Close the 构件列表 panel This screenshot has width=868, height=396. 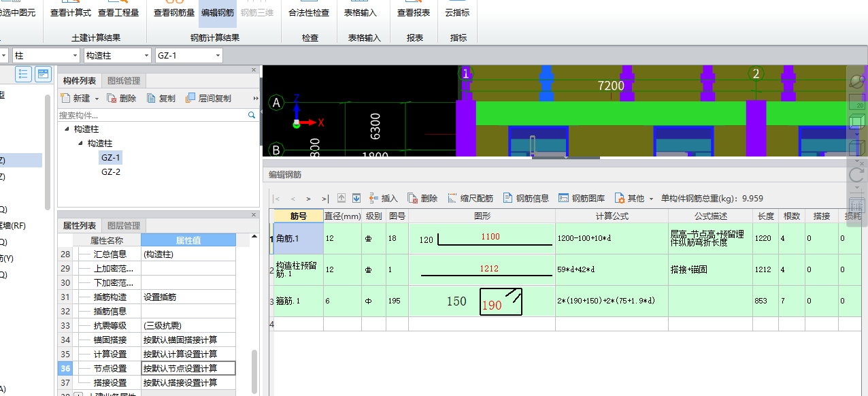click(254, 70)
